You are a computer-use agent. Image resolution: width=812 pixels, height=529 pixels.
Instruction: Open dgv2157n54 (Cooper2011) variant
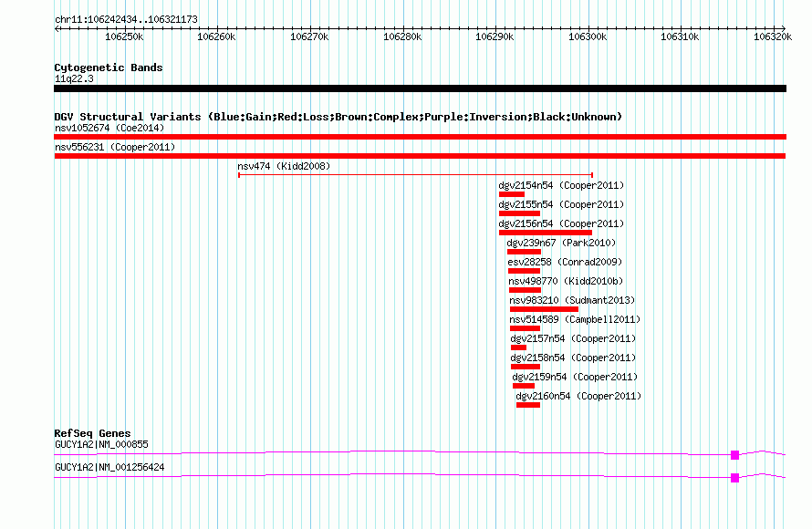[573, 338]
